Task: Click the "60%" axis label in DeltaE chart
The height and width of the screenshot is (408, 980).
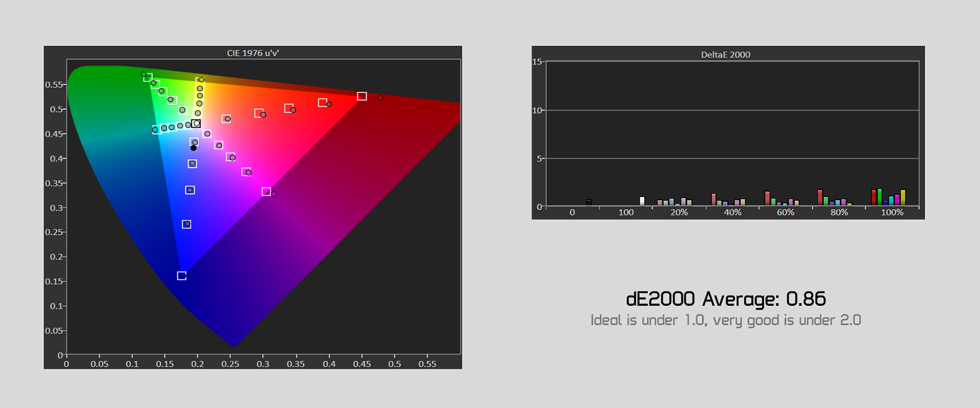Action: (x=785, y=213)
